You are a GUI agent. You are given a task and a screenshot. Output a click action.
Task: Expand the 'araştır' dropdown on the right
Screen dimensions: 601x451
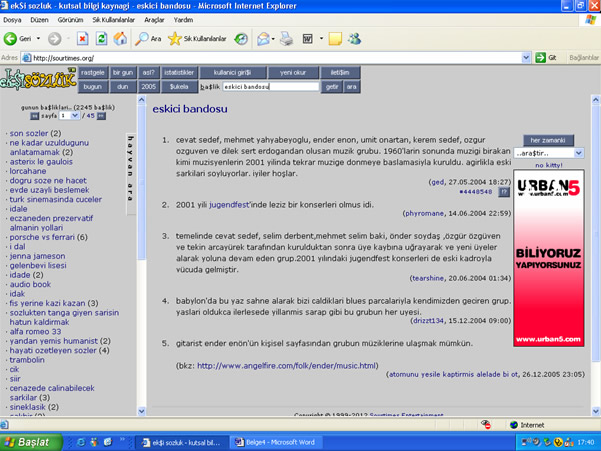[x=578, y=153]
